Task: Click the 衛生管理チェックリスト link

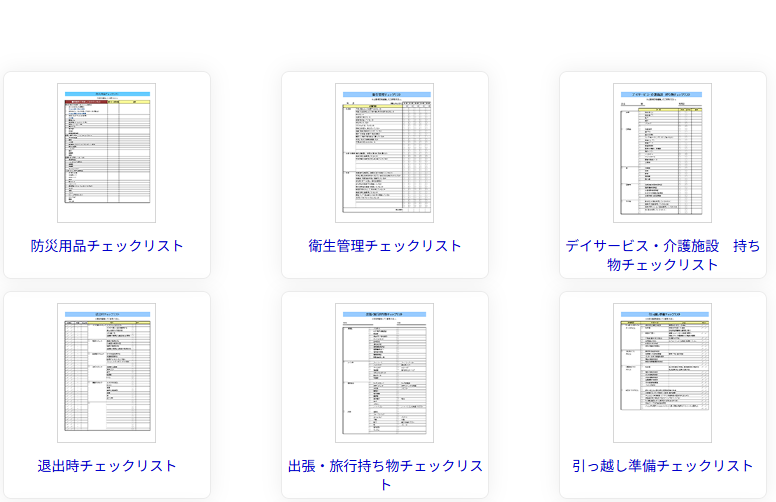Action: (x=385, y=246)
